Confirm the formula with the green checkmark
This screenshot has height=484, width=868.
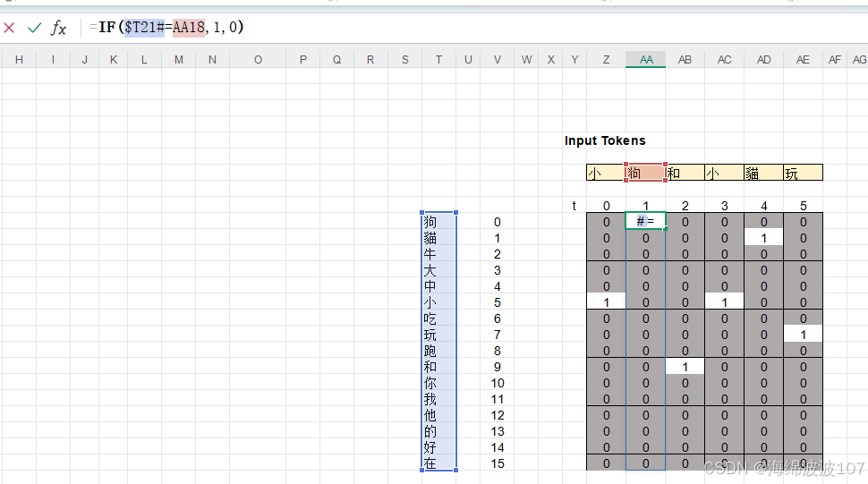34,28
